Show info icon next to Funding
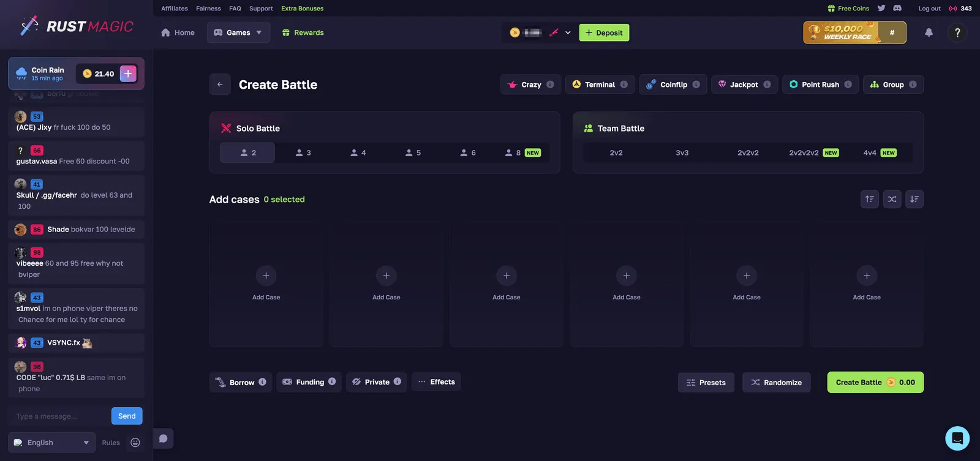Viewport: 980px width, 461px height. 332,381
